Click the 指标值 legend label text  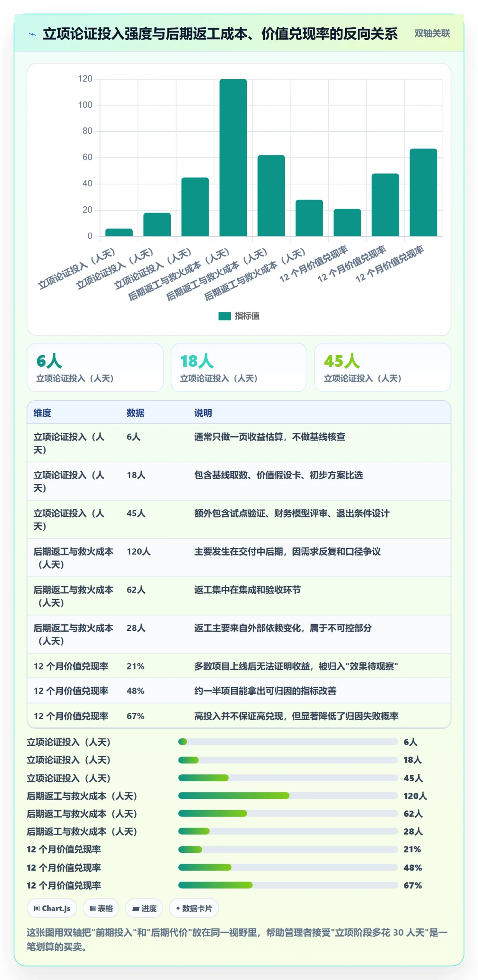[x=247, y=316]
